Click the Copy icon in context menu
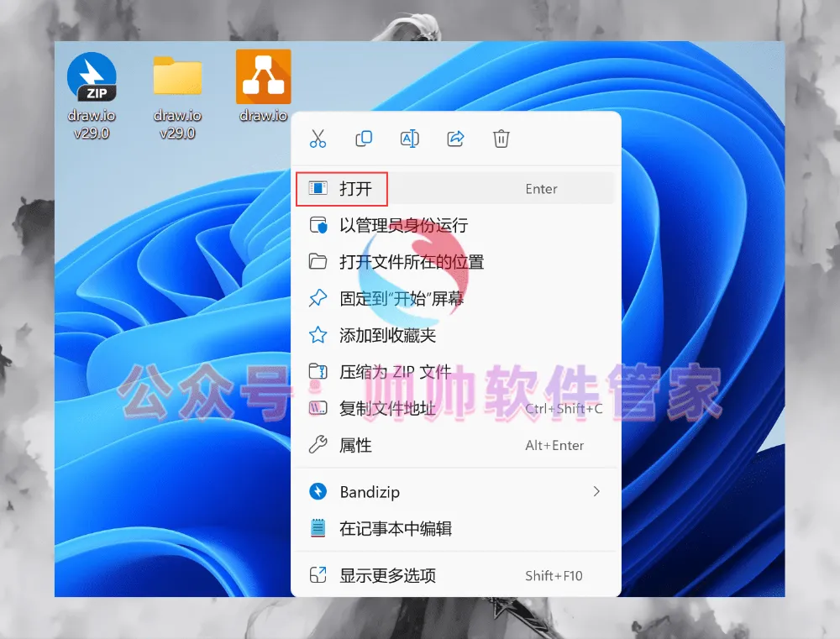 (x=364, y=139)
